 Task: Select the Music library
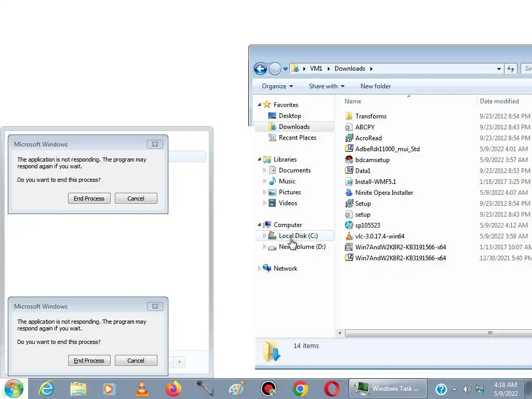(287, 181)
